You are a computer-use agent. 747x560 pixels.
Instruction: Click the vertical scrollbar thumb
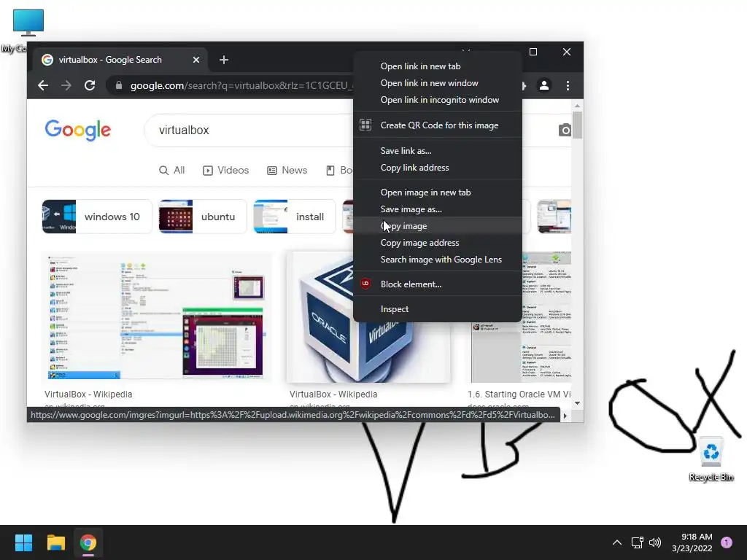[x=578, y=125]
